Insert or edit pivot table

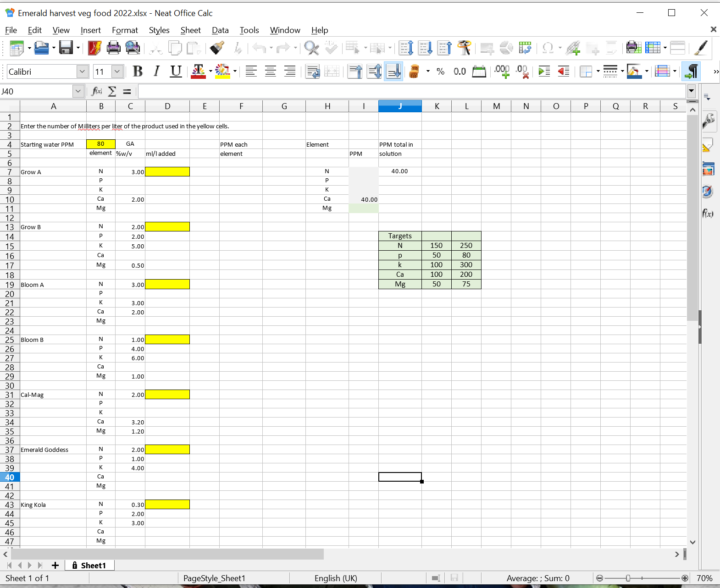point(525,48)
